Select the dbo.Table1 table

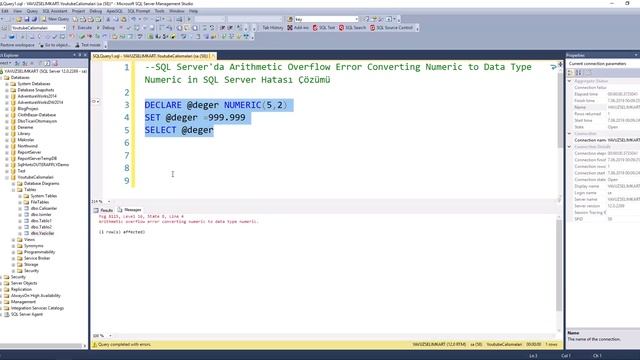click(x=41, y=221)
